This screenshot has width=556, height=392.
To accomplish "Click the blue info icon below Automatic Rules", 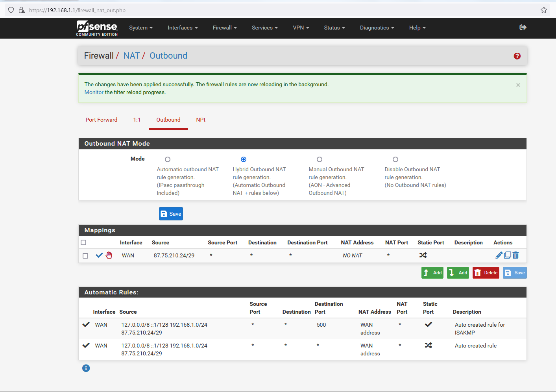I will tap(86, 368).
